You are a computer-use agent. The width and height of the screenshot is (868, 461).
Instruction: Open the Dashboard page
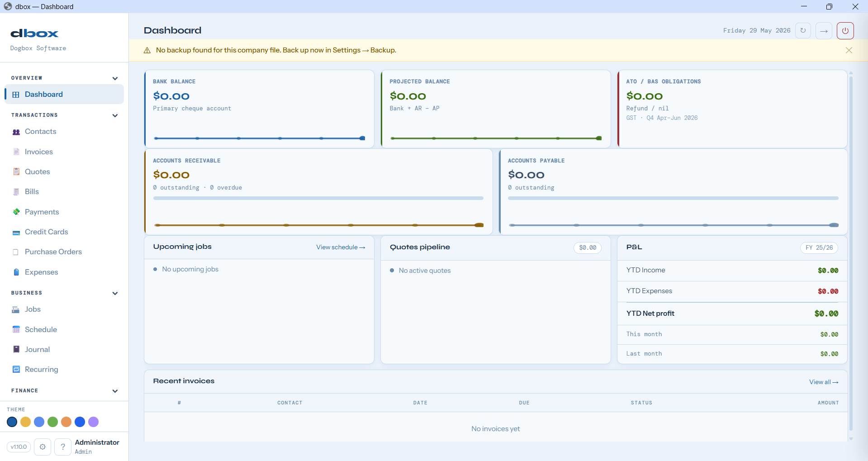click(64, 95)
